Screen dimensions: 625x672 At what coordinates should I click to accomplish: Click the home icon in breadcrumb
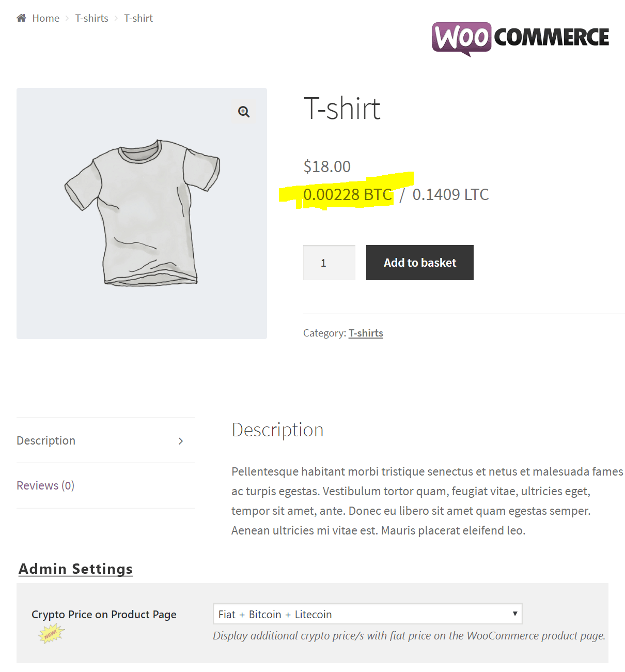21,18
